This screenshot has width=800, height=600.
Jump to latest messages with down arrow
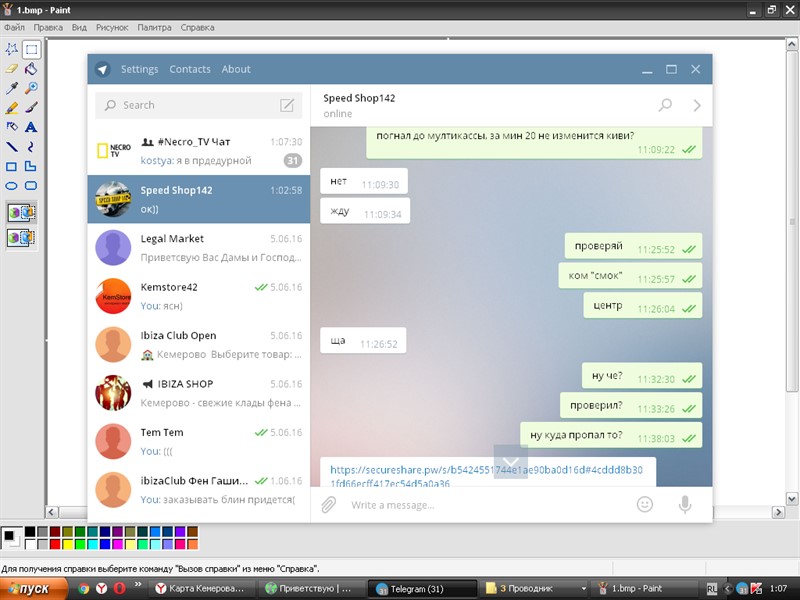click(x=511, y=462)
